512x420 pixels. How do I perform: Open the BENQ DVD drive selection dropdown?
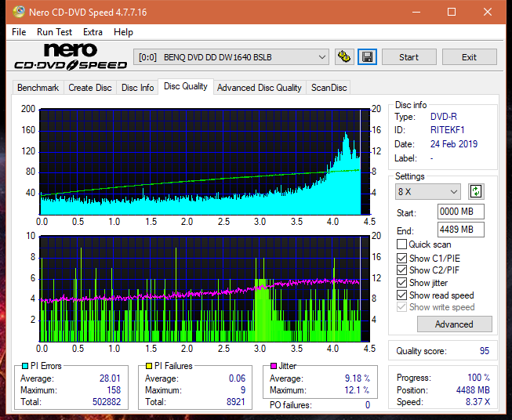(231, 57)
